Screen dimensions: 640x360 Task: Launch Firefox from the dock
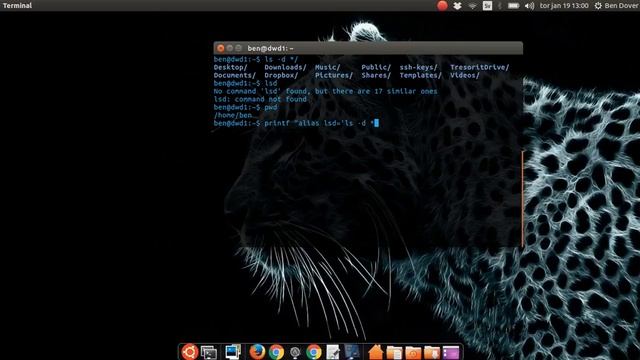point(257,351)
